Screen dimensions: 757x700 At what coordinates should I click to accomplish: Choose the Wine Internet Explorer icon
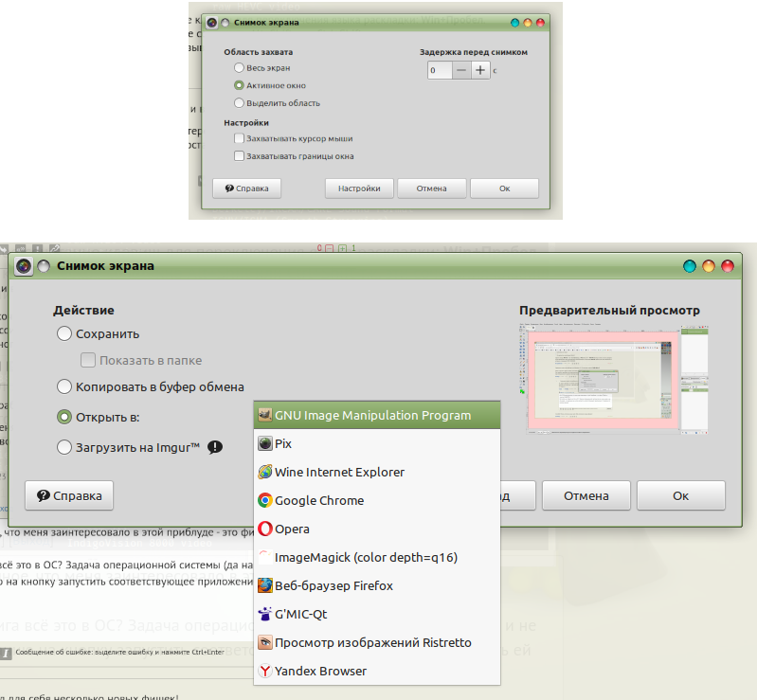[266, 472]
